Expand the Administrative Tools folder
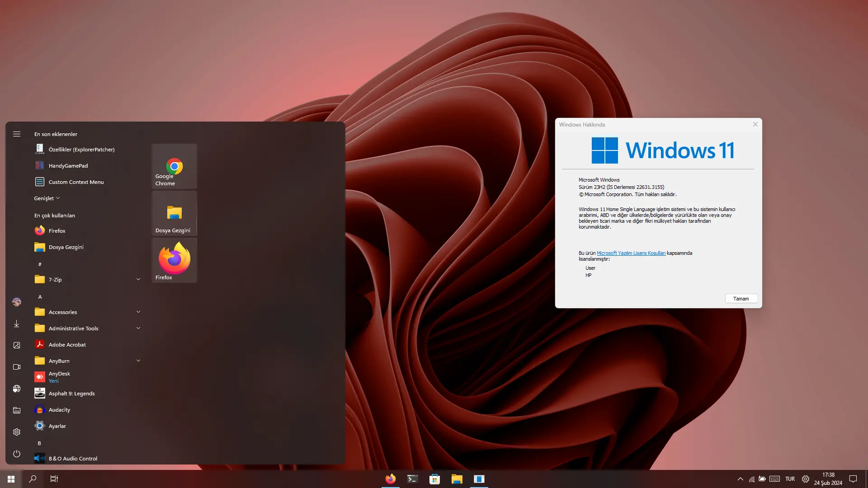868x488 pixels. coord(88,328)
